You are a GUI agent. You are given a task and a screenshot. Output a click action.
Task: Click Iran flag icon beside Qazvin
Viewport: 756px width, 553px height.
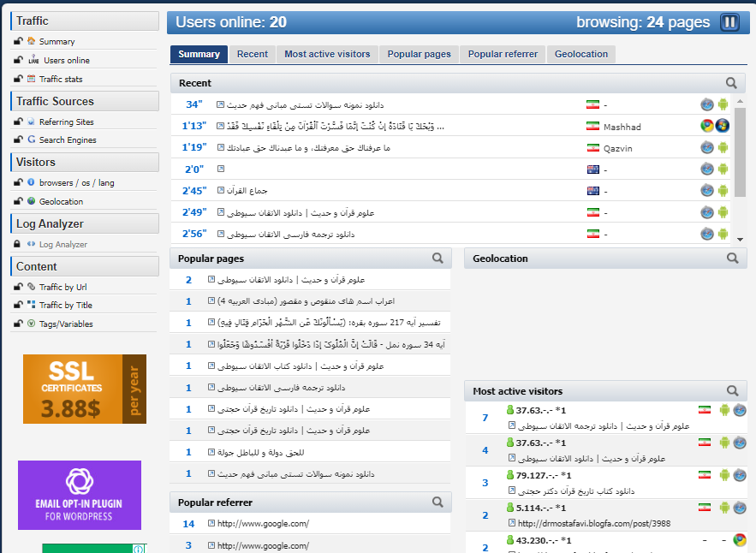click(x=592, y=147)
